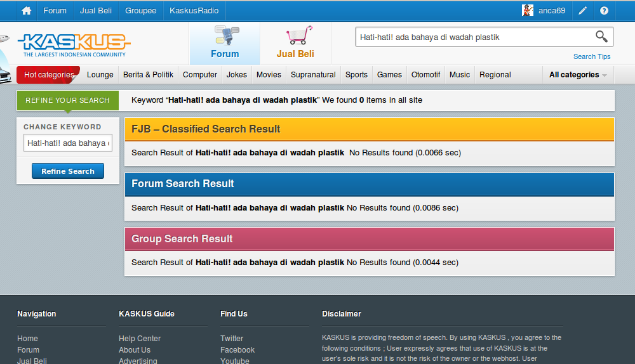Click the pencil create post icon
This screenshot has height=364, width=635.
[582, 11]
